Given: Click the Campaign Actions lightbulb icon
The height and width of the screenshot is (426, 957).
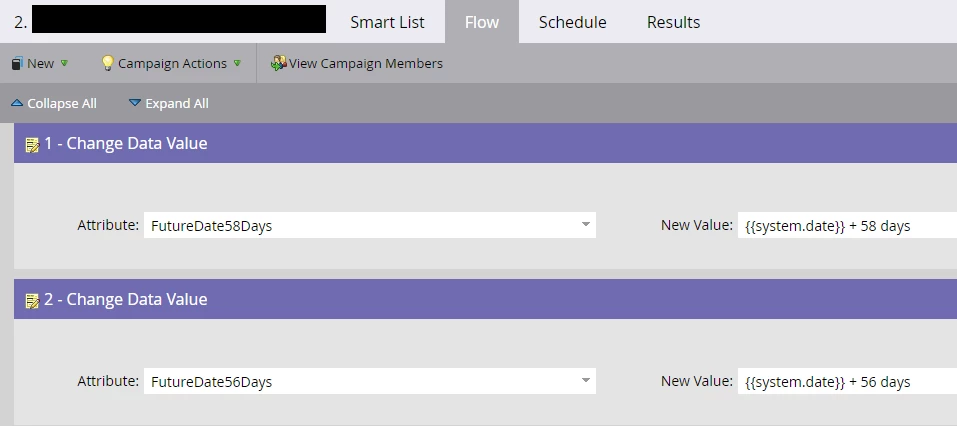Looking at the screenshot, I should pos(107,63).
